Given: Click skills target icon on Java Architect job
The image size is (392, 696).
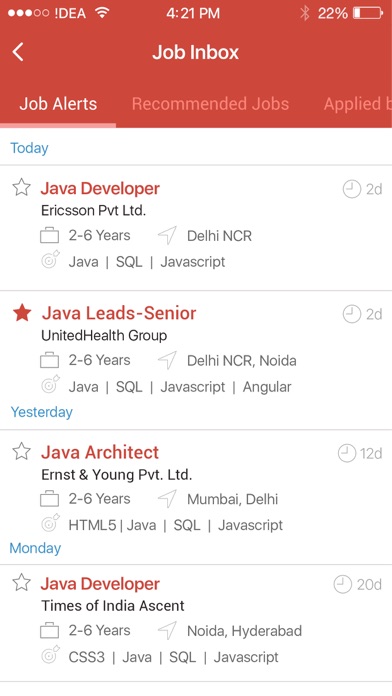Looking at the screenshot, I should (50, 523).
